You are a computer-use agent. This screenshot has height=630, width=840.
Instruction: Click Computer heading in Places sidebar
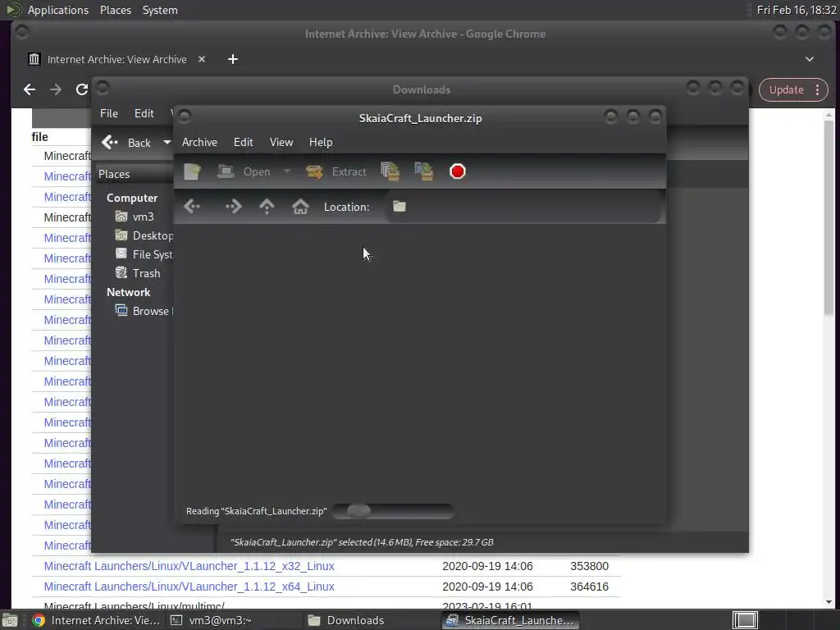[132, 199]
